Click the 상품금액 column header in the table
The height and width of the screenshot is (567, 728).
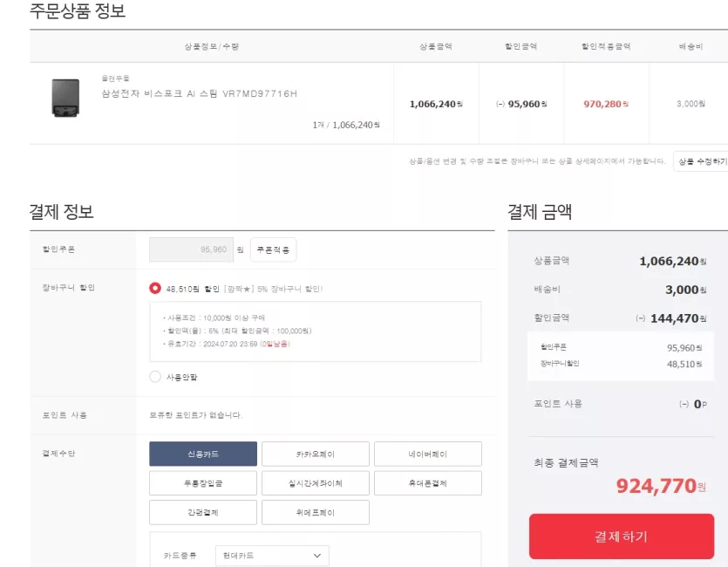point(436,46)
